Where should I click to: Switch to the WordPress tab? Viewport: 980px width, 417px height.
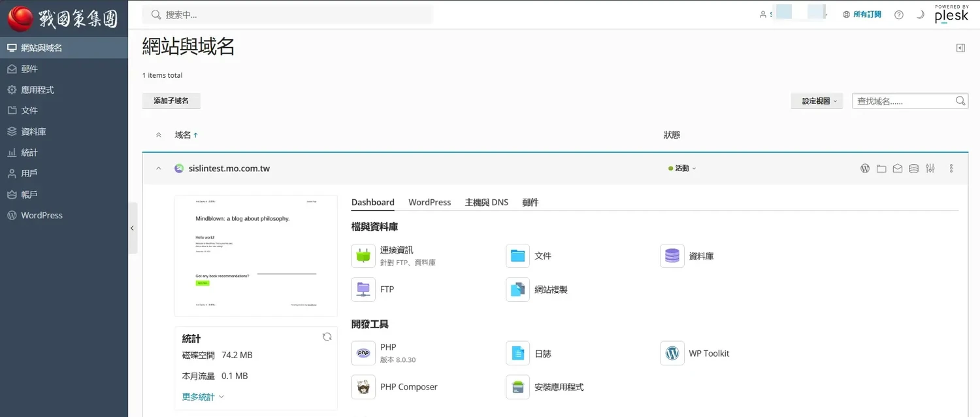(430, 202)
